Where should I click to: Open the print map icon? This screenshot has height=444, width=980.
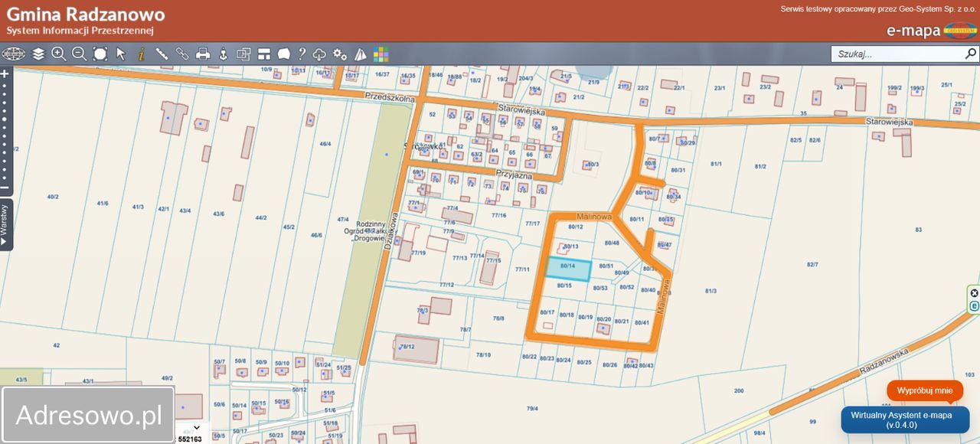point(203,54)
